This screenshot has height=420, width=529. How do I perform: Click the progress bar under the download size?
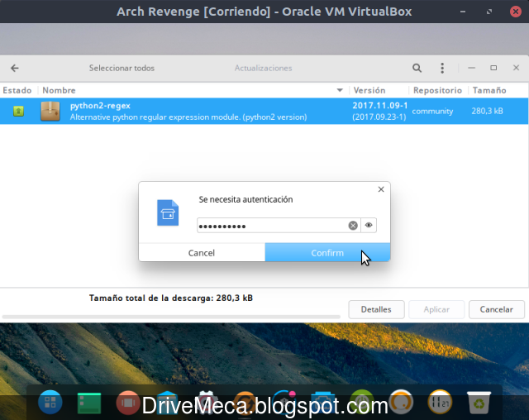tap(171, 317)
